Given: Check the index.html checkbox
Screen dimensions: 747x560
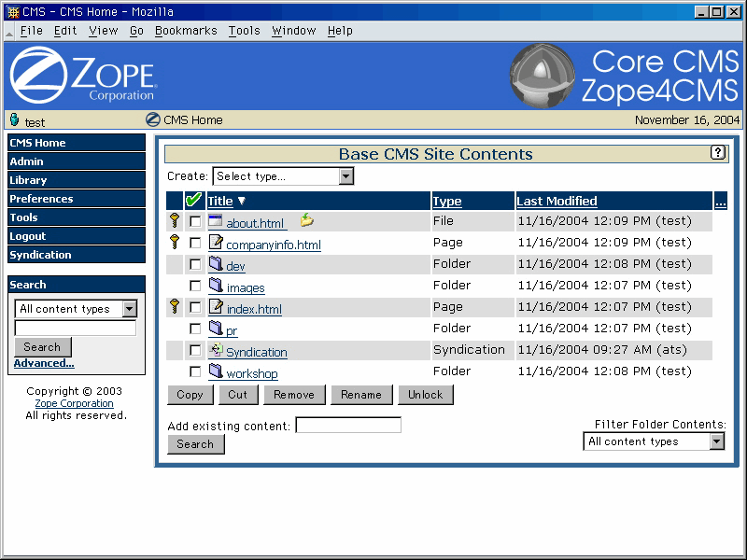Looking at the screenshot, I should coord(195,307).
